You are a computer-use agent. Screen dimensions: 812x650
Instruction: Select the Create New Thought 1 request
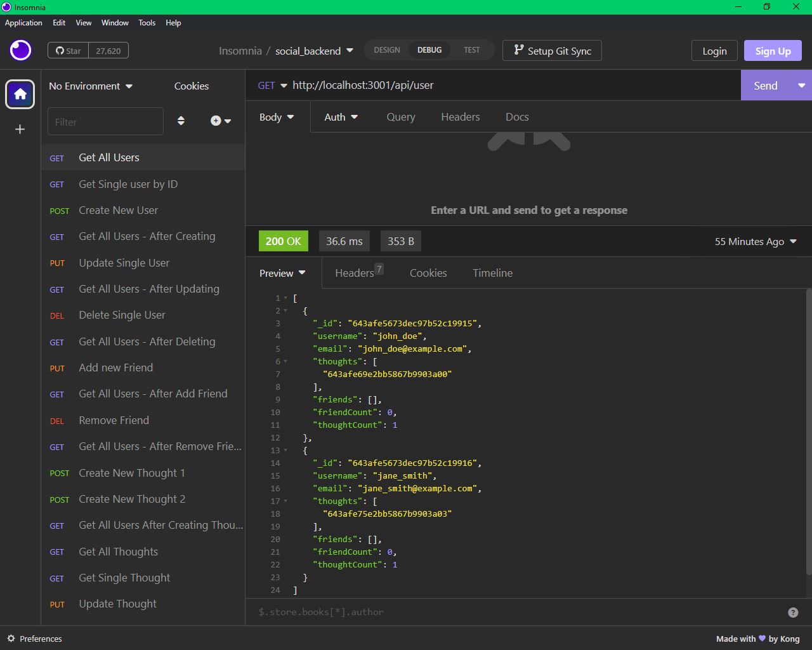143,473
